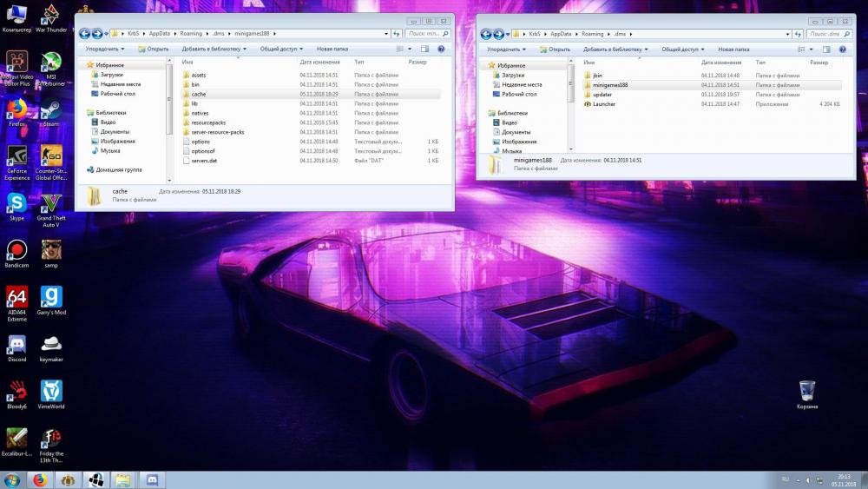Click the Grand Theft Auto V icon
The width and height of the screenshot is (868, 489).
point(51,204)
